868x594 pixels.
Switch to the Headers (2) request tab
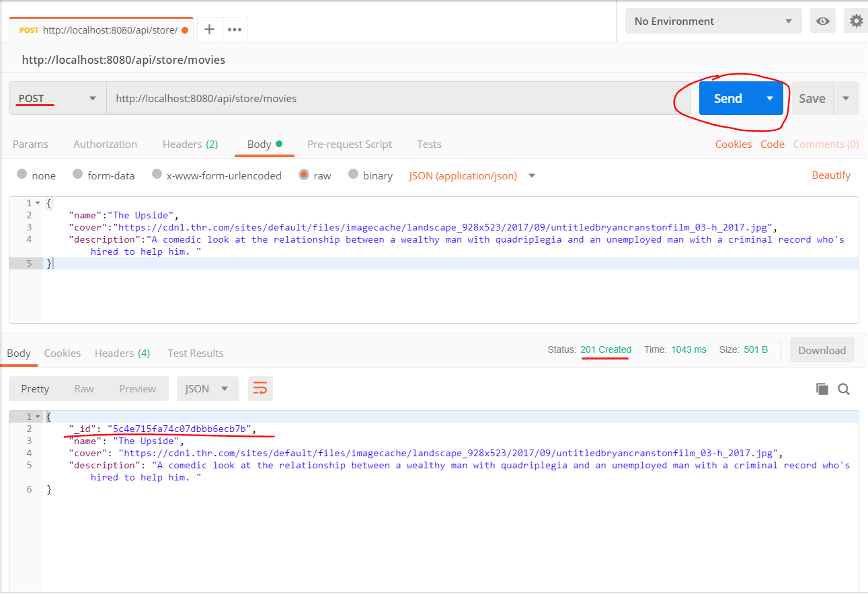190,144
